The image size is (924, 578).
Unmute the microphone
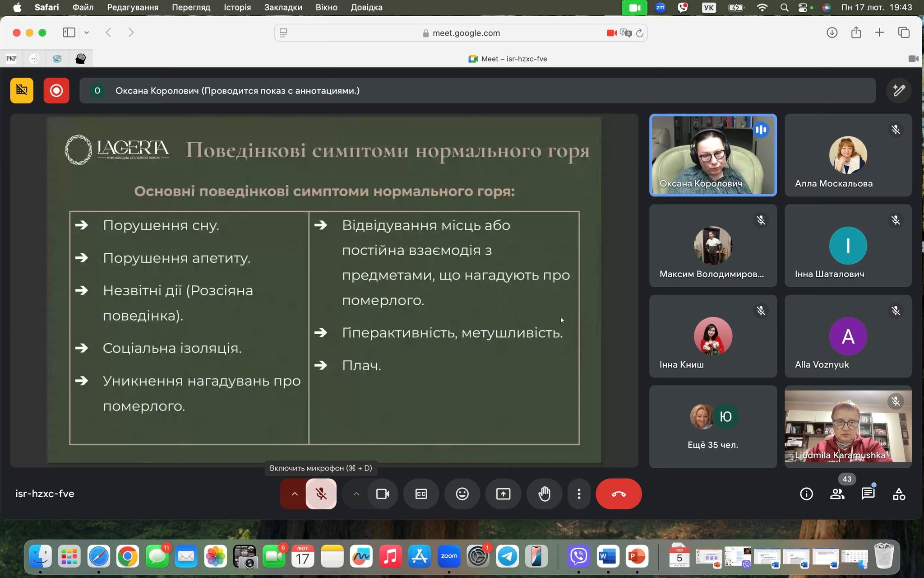click(321, 494)
